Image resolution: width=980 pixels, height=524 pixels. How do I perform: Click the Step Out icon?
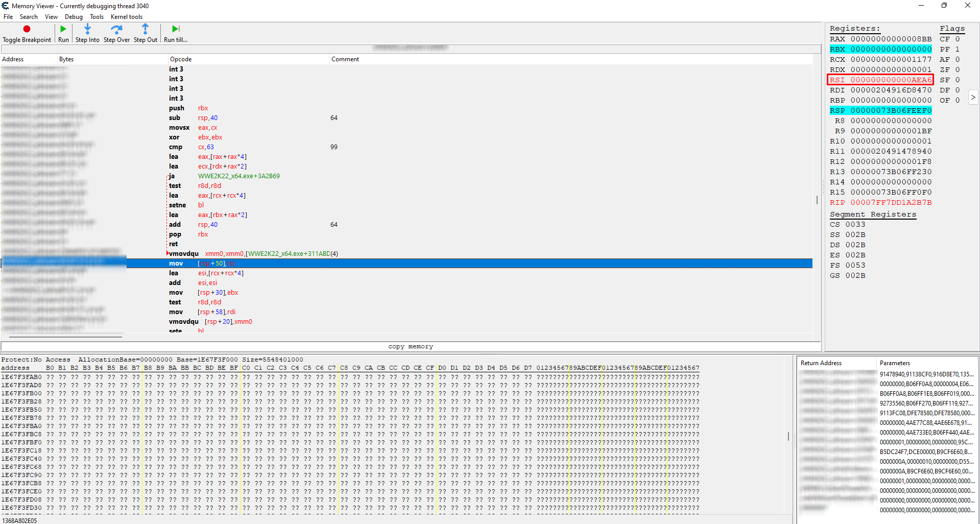(145, 29)
